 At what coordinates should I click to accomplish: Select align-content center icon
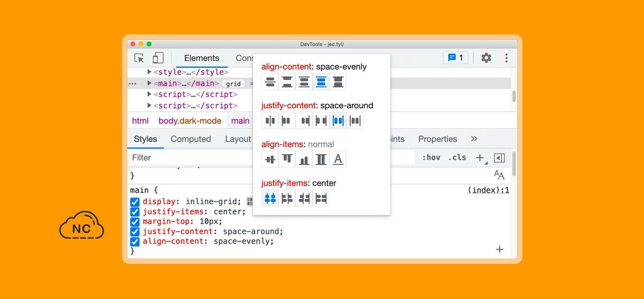(270, 81)
